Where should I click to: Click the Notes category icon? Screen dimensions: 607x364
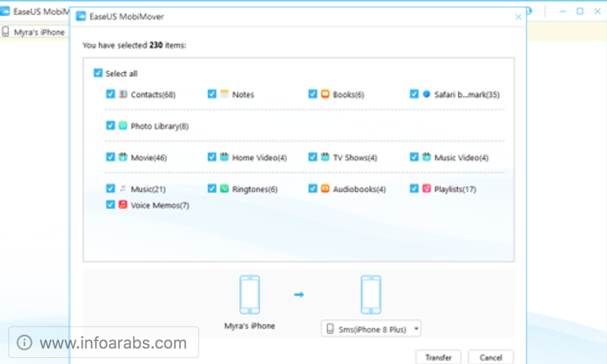click(x=224, y=94)
